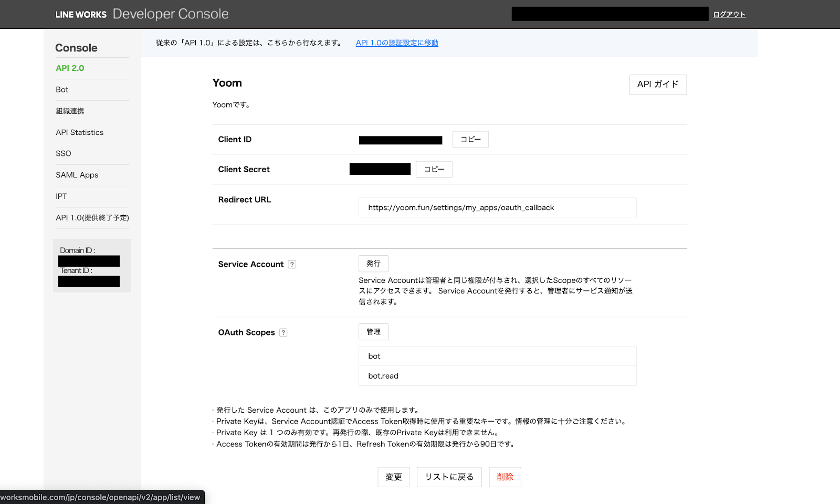Delete the app with 削除 button
The width and height of the screenshot is (840, 504).
[x=505, y=477]
